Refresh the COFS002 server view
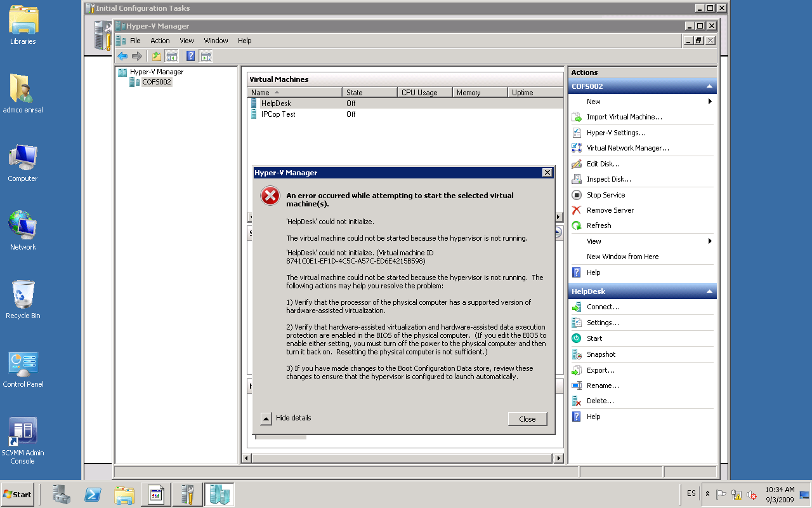Viewport: 812px width, 508px height. (x=599, y=225)
